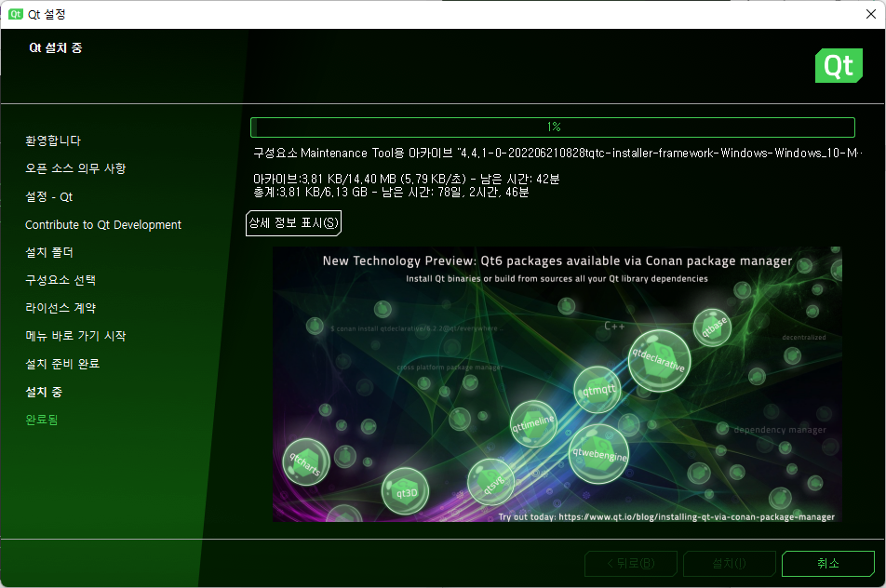Close the Qt 설정 window
Viewport: 886px width, 588px height.
[x=871, y=14]
